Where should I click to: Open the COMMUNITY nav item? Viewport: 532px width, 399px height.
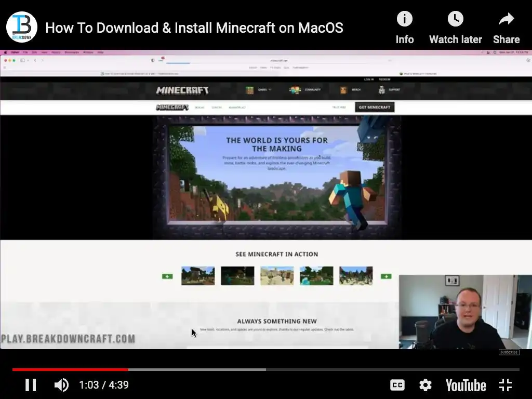coord(312,90)
